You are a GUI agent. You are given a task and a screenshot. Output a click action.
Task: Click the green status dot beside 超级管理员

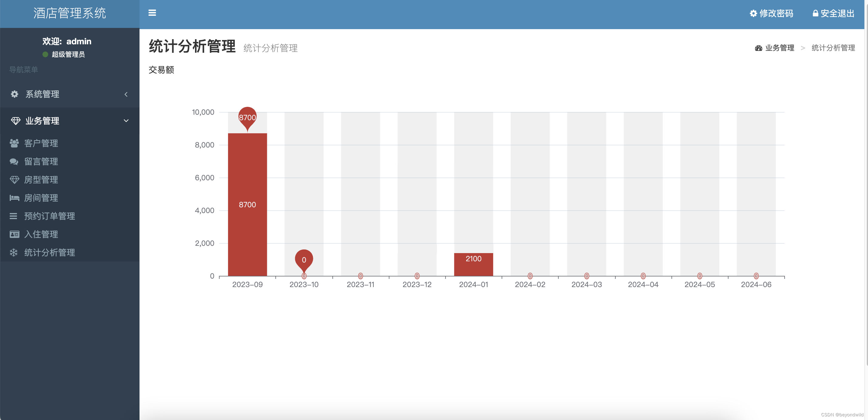point(45,54)
